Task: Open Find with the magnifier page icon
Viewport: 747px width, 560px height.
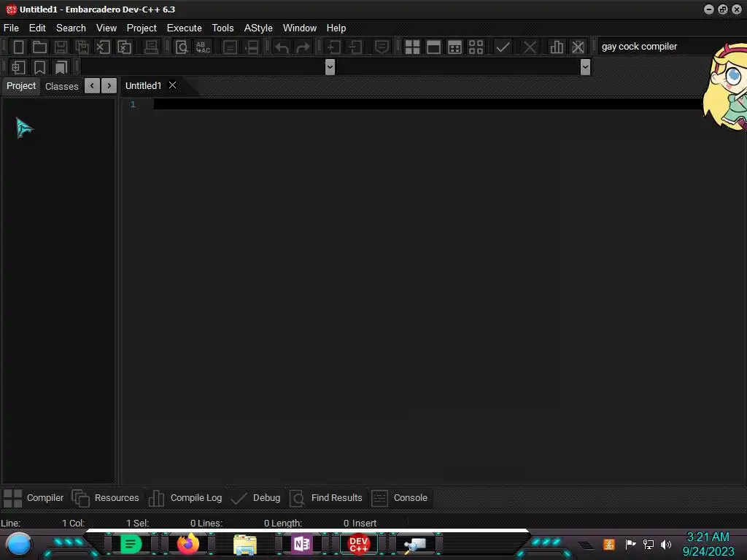Action: [182, 47]
